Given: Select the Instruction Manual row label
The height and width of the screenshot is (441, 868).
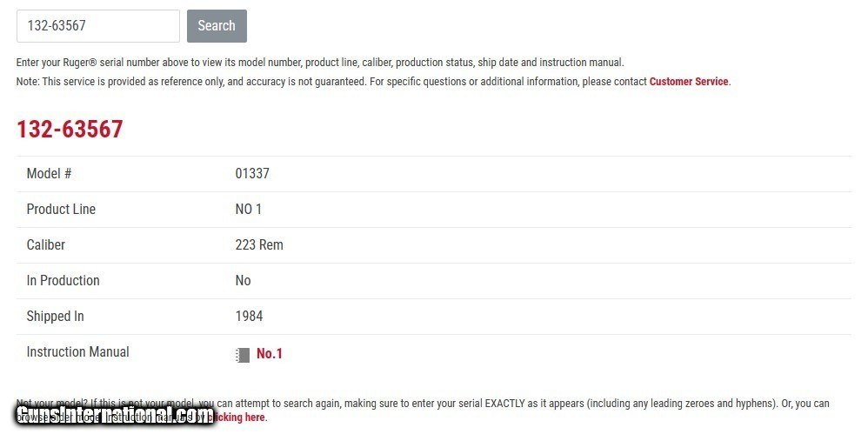Looking at the screenshot, I should click(x=78, y=352).
